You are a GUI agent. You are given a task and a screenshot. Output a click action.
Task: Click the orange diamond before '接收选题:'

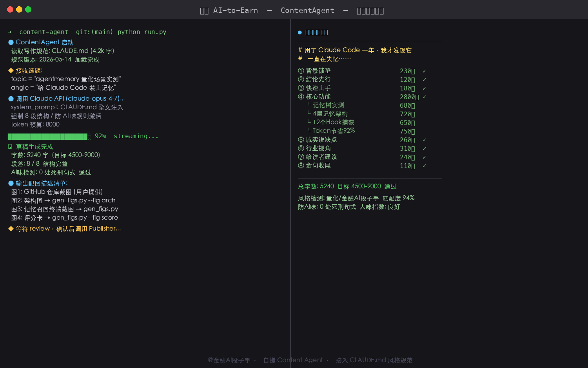[x=11, y=70]
